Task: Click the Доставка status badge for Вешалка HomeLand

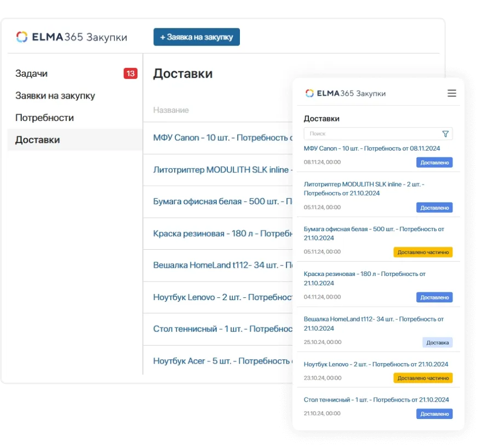Action: point(437,342)
